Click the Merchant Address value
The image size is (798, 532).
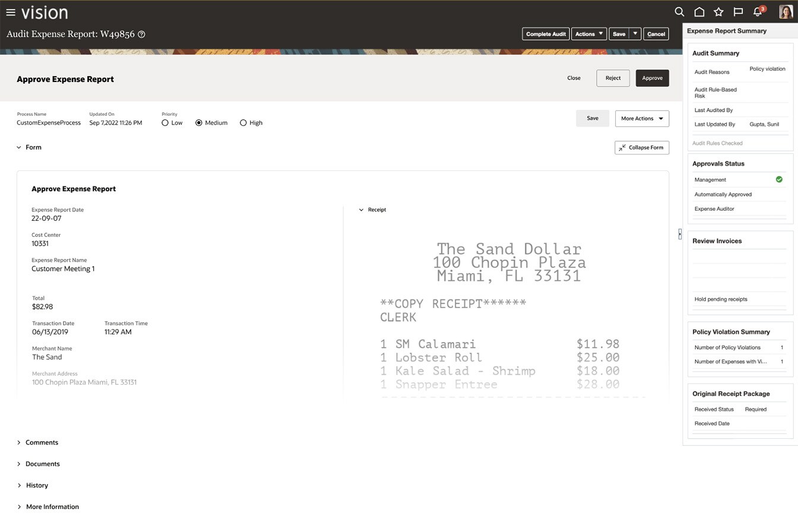(x=84, y=382)
